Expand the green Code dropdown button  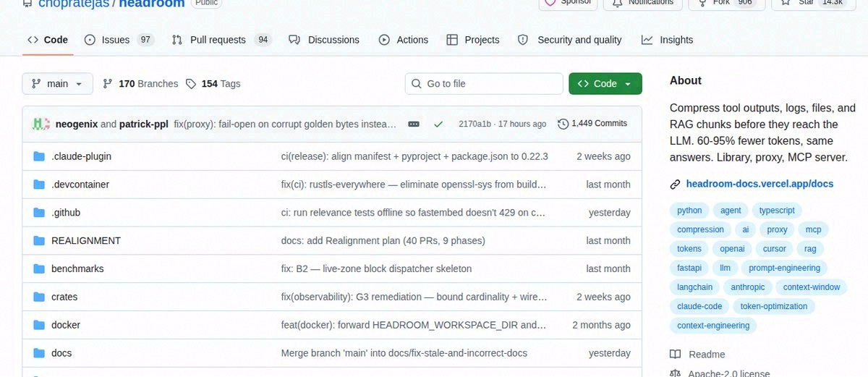click(x=605, y=84)
